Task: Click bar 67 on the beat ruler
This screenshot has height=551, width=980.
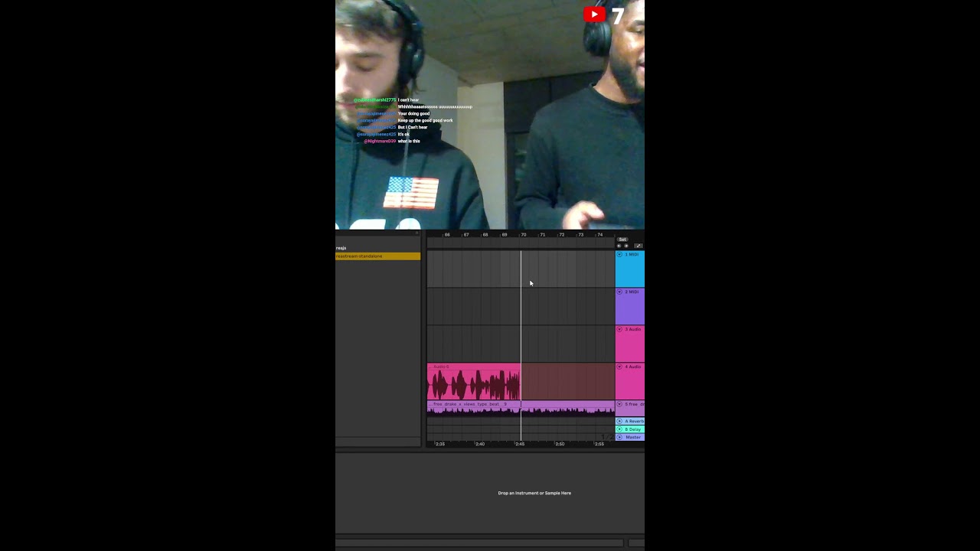Action: (x=466, y=234)
